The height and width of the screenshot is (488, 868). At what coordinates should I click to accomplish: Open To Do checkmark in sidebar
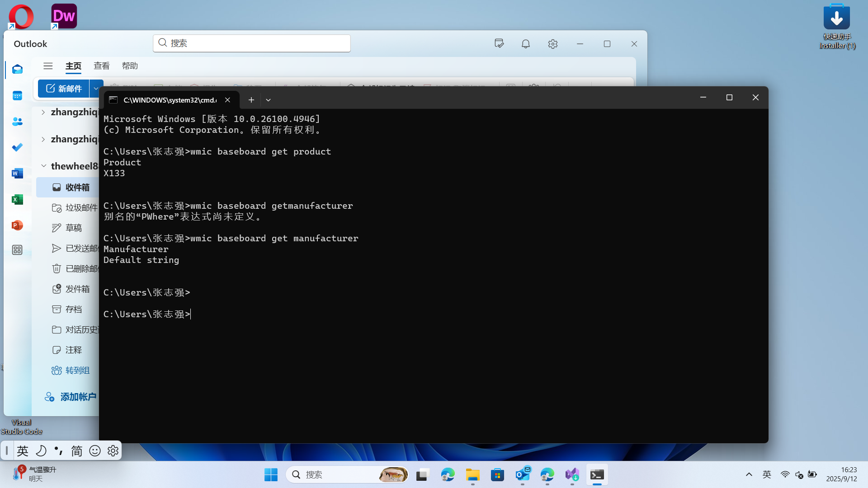pos(17,147)
